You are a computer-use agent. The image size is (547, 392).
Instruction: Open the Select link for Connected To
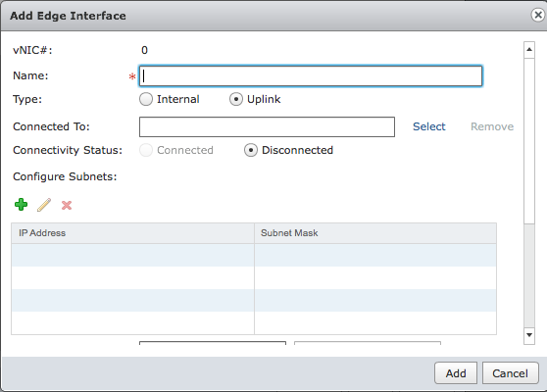coord(429,126)
